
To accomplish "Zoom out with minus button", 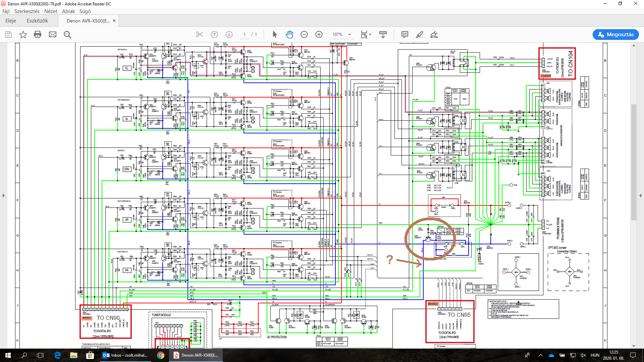I will coord(304,35).
